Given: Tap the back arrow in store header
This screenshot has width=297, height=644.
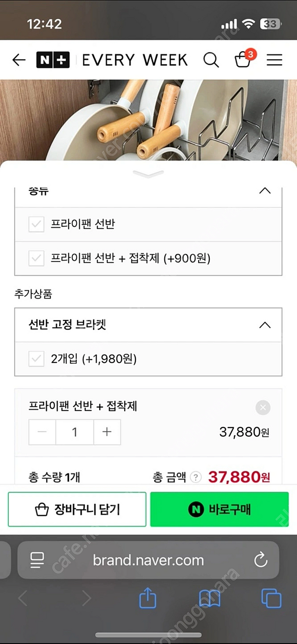Looking at the screenshot, I should point(19,60).
